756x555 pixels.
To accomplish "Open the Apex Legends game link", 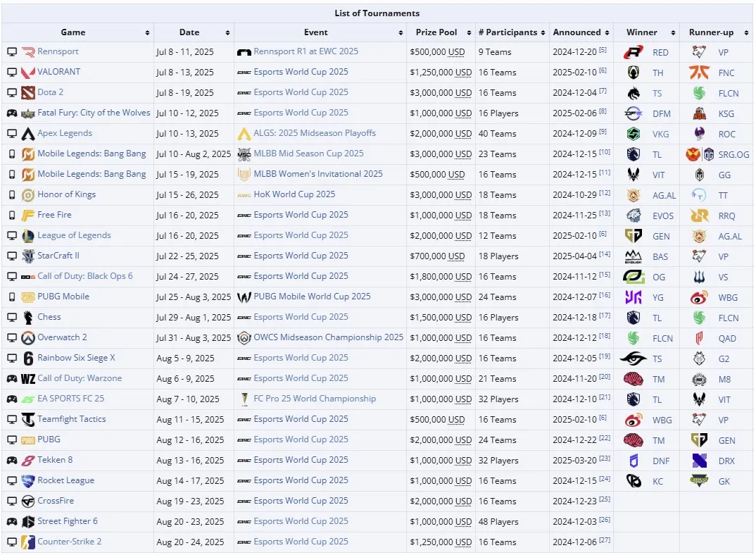I will point(65,132).
